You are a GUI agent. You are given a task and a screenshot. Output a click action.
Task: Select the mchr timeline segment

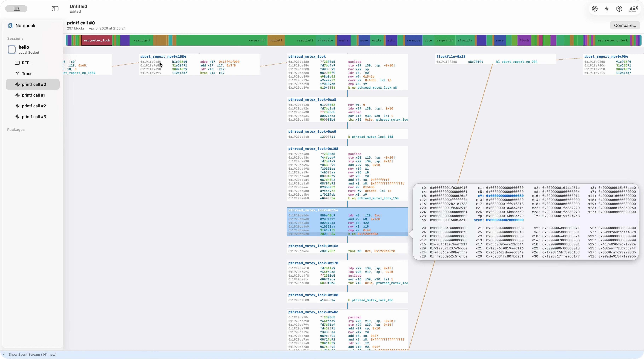(x=391, y=40)
